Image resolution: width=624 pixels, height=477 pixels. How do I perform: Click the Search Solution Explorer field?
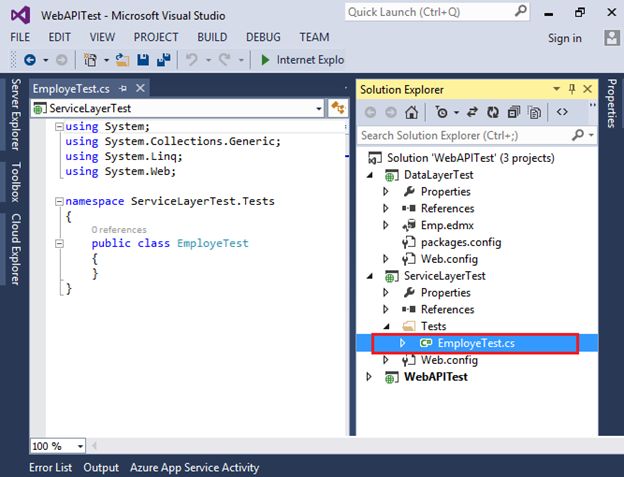tap(477, 136)
